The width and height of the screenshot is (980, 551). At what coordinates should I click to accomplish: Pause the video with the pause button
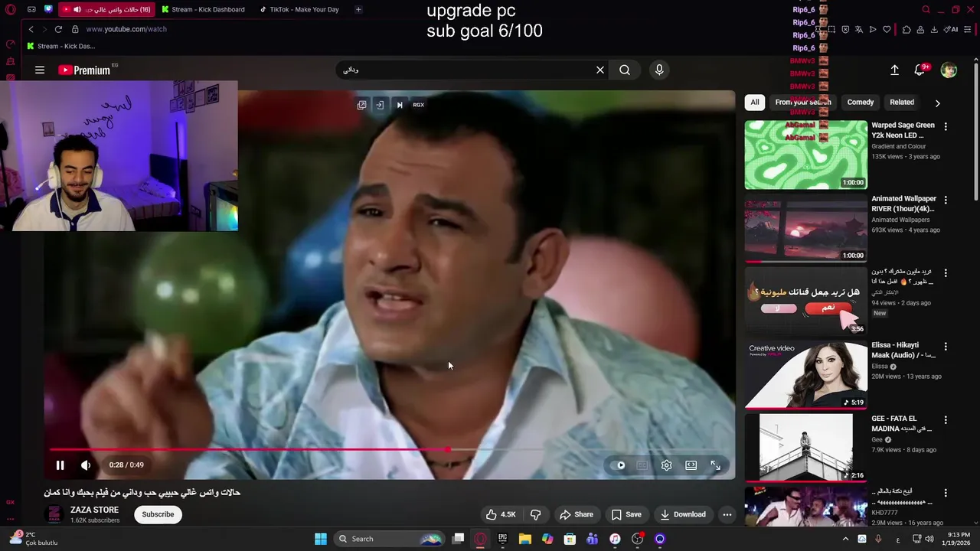pos(60,465)
